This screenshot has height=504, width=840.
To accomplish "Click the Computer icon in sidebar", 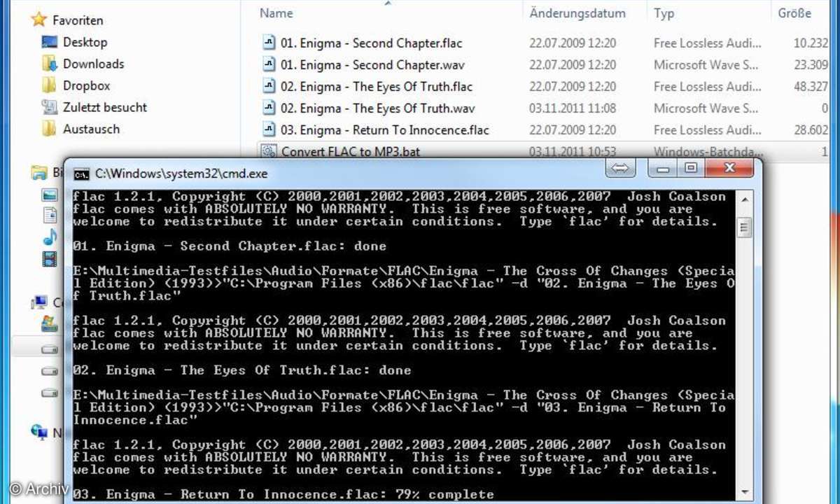I will [x=40, y=302].
